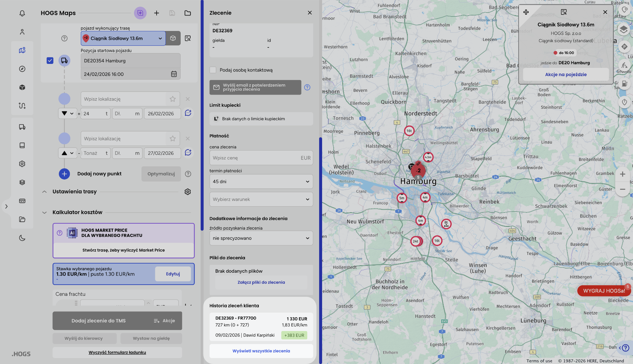Open the 'Ciągnik Siodłowy 13.6m' vehicle dropdown
Viewport: 633px width, 364px height.
[123, 38]
